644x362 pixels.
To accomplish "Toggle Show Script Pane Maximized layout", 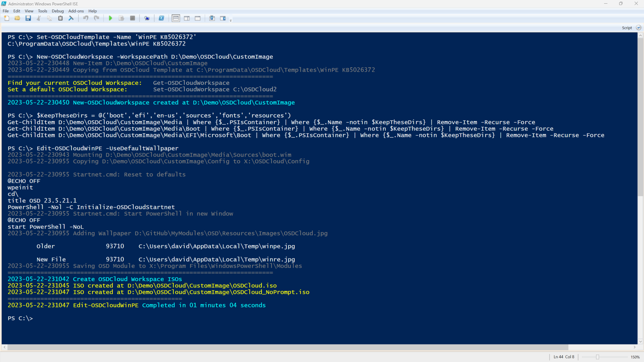I will tap(198, 18).
